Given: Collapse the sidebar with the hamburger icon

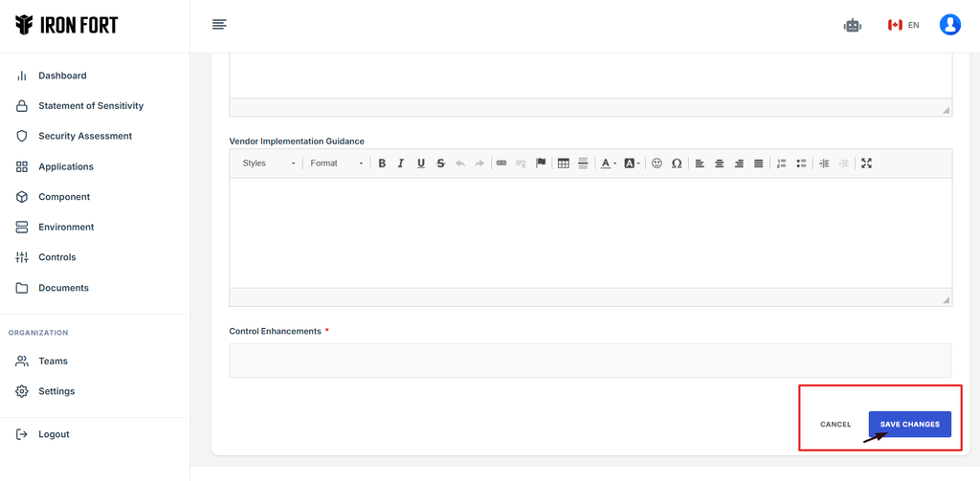Looking at the screenshot, I should (219, 25).
